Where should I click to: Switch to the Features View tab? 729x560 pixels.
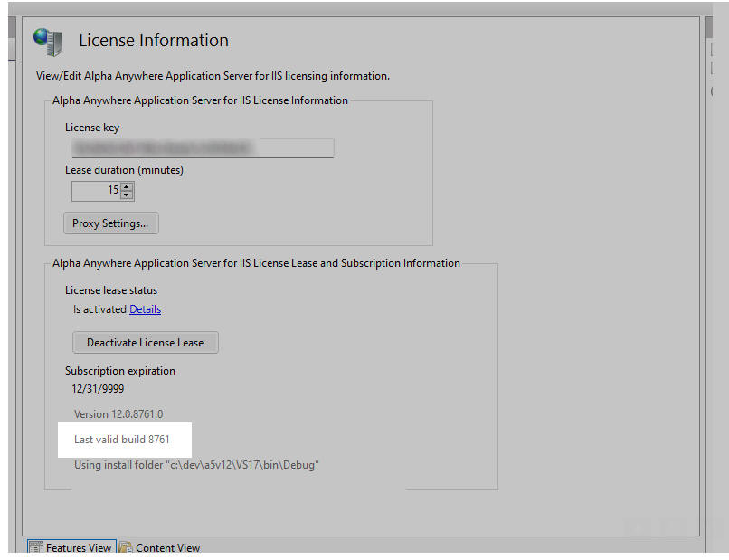tap(71, 548)
